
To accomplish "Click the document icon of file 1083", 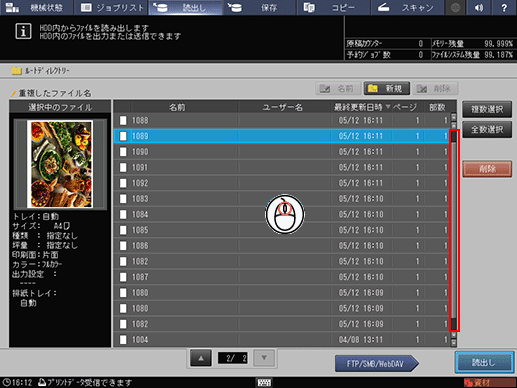I will click(123, 199).
